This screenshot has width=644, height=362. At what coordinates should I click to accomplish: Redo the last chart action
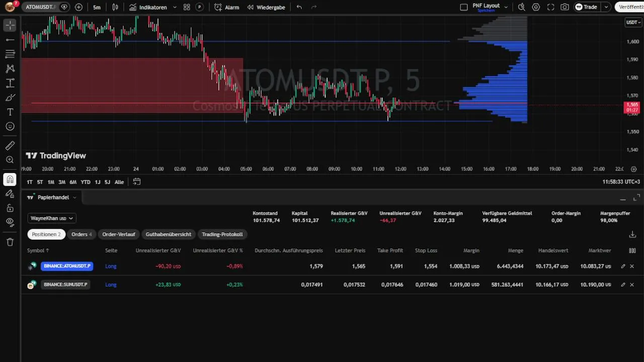314,7
